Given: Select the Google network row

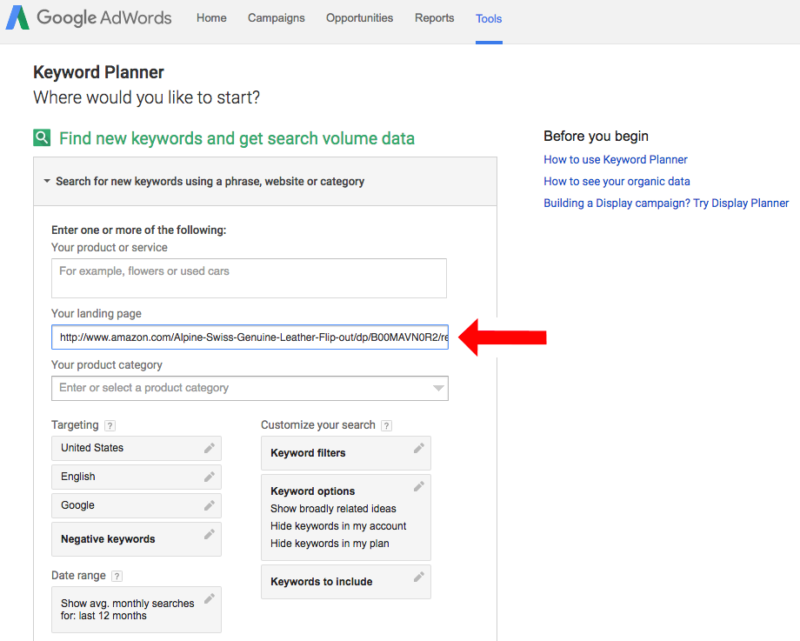Looking at the screenshot, I should coord(136,505).
